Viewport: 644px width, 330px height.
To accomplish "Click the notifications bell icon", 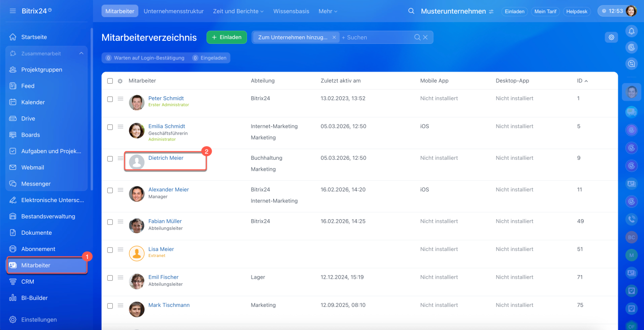I will (x=631, y=31).
